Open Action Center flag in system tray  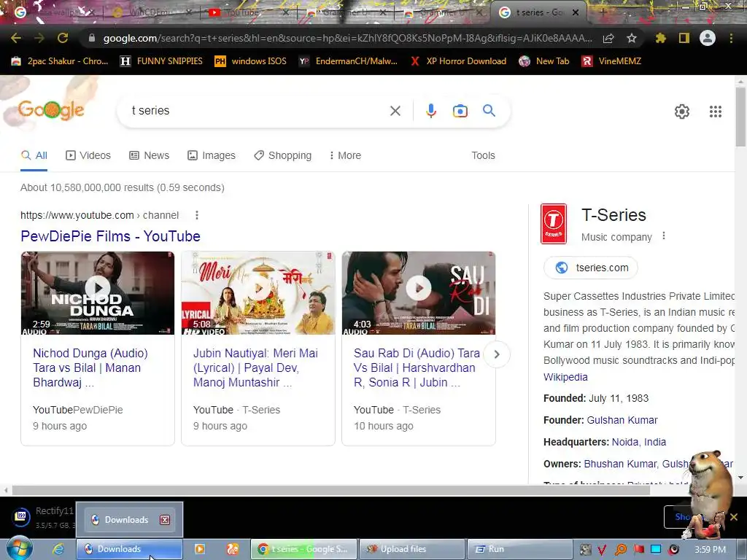click(639, 550)
